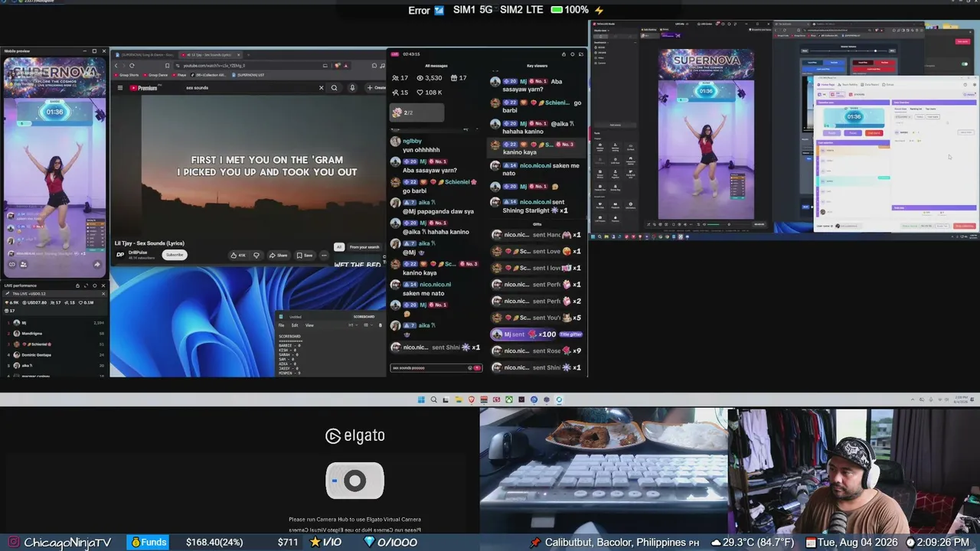980x551 pixels.
Task: Open the Xbox app from the taskbar
Action: click(x=508, y=399)
